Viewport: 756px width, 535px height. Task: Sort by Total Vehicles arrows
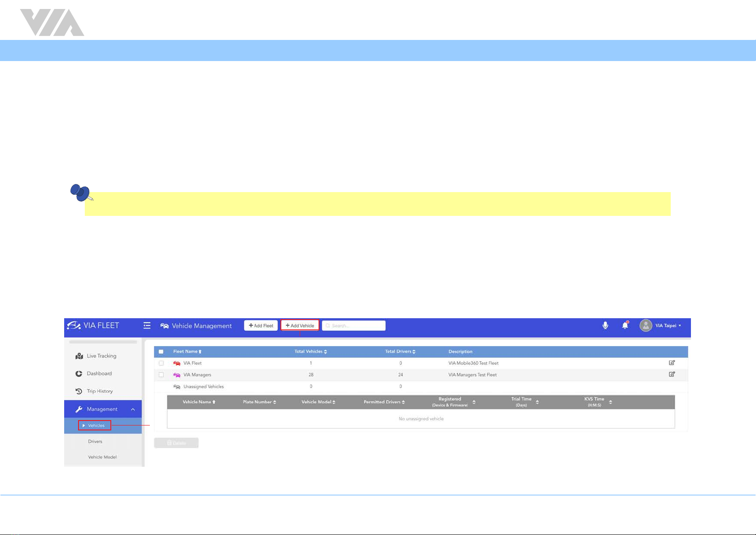click(325, 351)
